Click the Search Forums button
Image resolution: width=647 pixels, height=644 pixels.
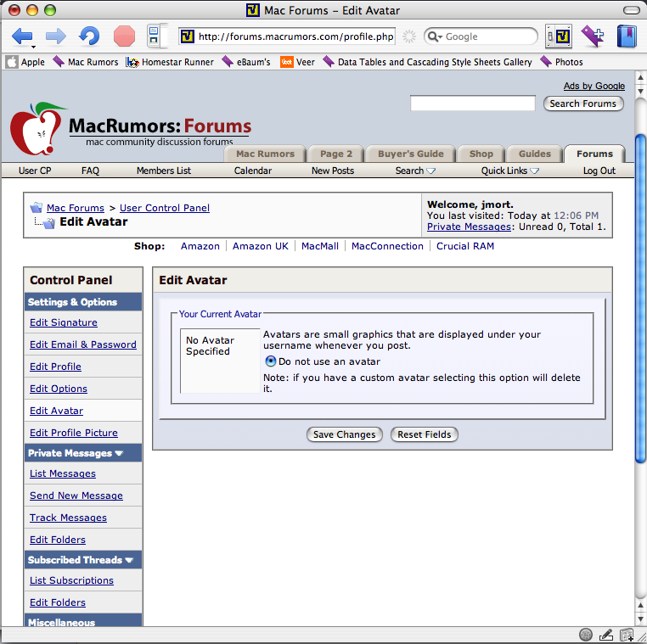point(582,103)
